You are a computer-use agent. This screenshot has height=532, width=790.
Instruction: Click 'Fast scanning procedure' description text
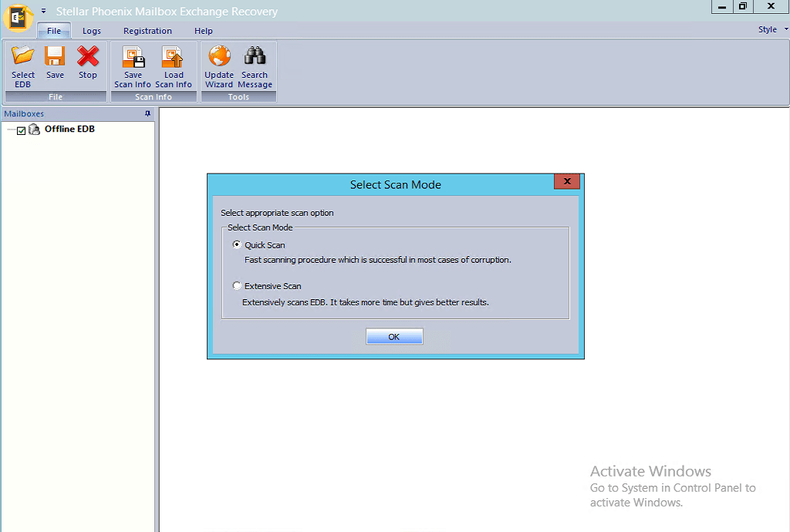coord(378,260)
